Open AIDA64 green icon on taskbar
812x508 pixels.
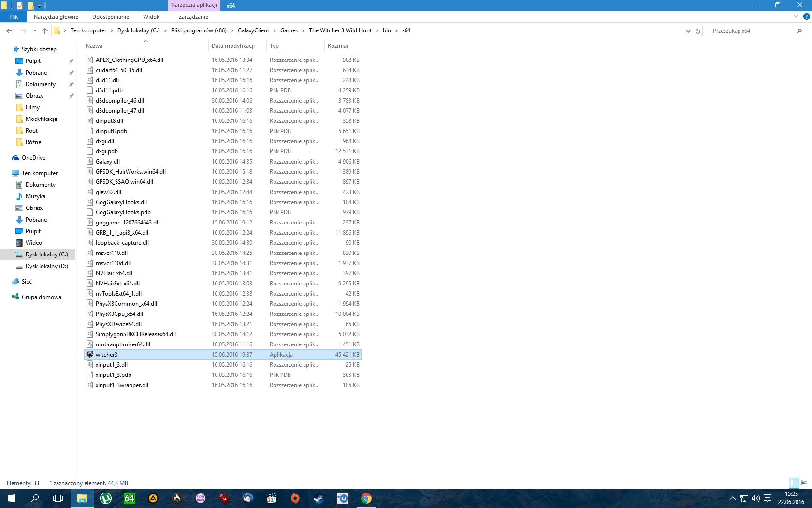pyautogui.click(x=130, y=498)
